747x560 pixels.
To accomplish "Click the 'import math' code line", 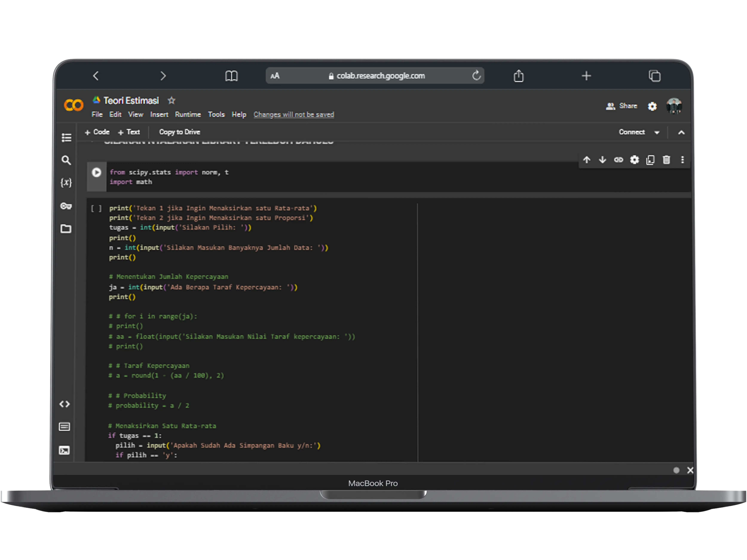I will [x=131, y=182].
